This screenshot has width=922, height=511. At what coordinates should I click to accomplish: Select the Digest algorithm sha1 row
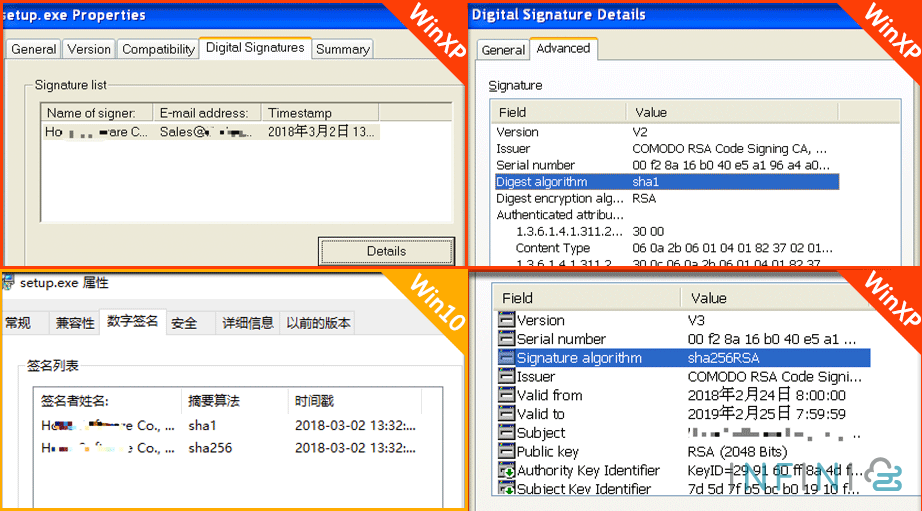[666, 182]
